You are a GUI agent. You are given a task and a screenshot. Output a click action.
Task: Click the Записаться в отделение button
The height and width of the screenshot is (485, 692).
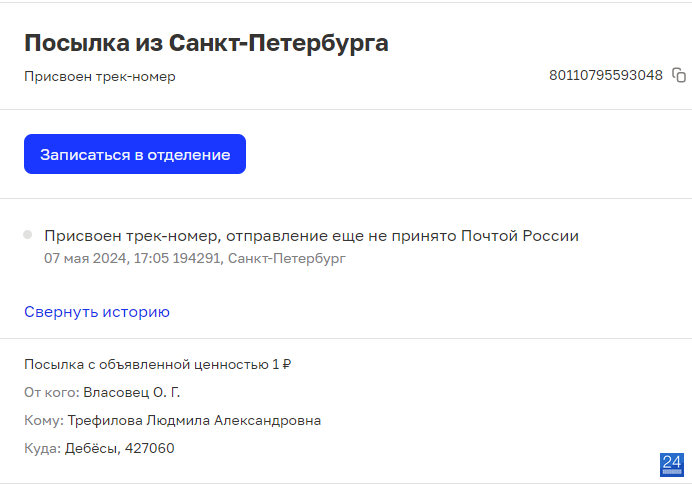(135, 154)
